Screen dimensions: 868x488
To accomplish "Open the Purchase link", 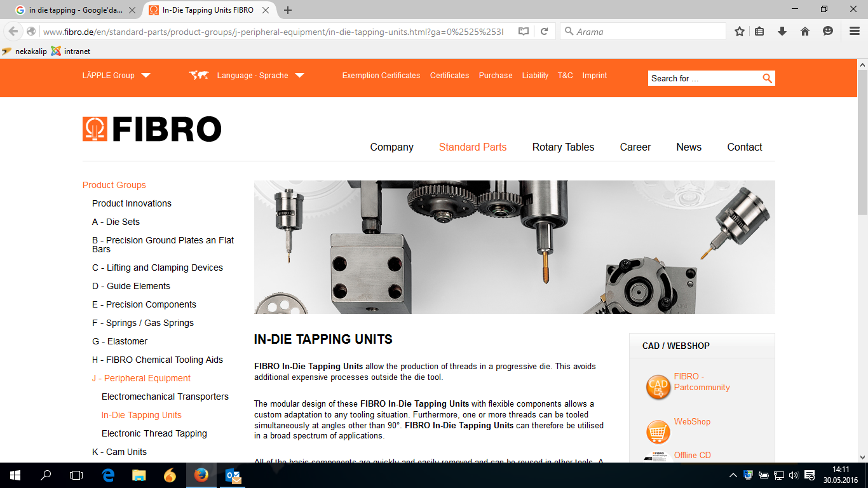I will tap(496, 75).
